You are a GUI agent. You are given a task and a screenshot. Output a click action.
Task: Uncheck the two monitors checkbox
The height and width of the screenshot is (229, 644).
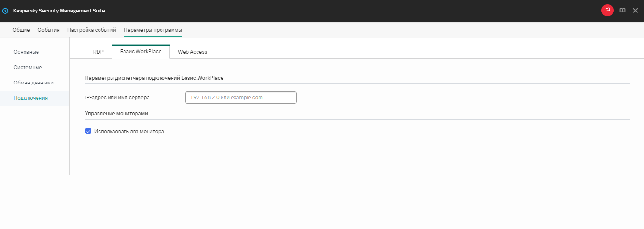click(88, 131)
